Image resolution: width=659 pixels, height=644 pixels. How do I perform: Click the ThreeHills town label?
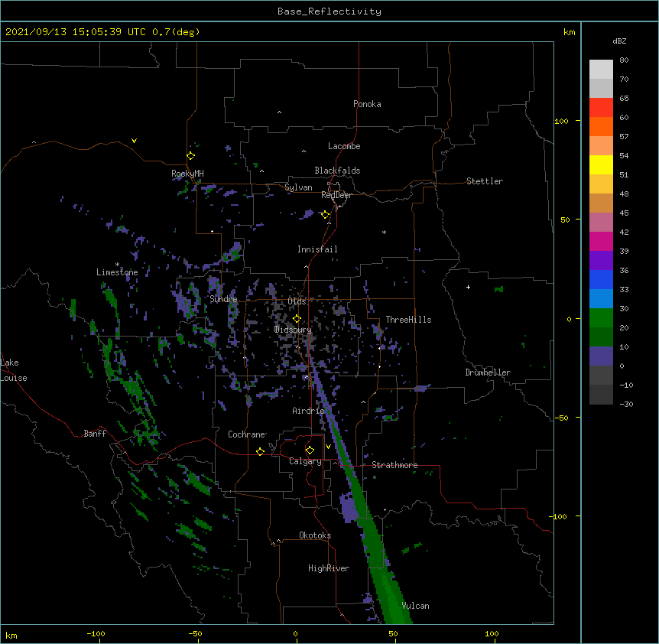click(408, 320)
